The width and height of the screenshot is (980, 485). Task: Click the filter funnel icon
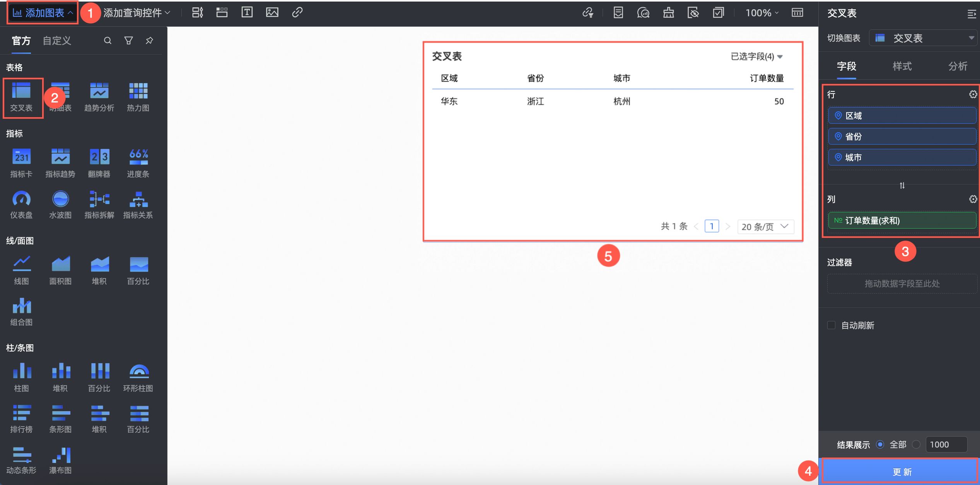point(128,41)
